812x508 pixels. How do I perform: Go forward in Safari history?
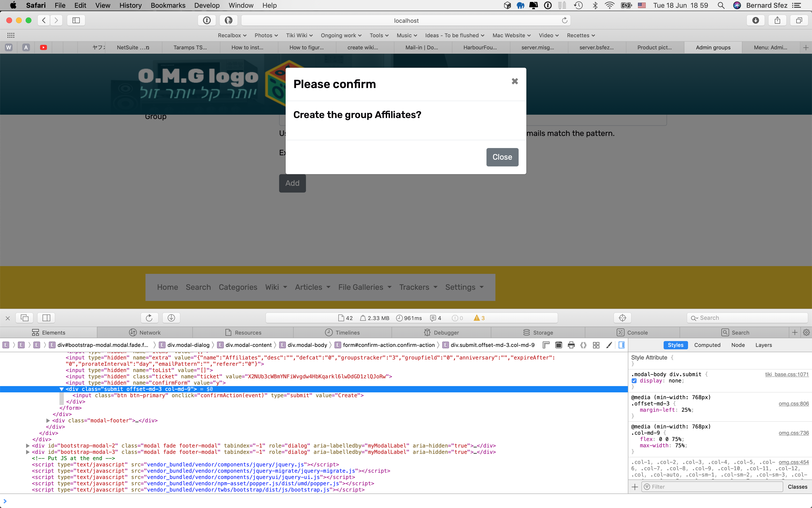[x=56, y=21]
